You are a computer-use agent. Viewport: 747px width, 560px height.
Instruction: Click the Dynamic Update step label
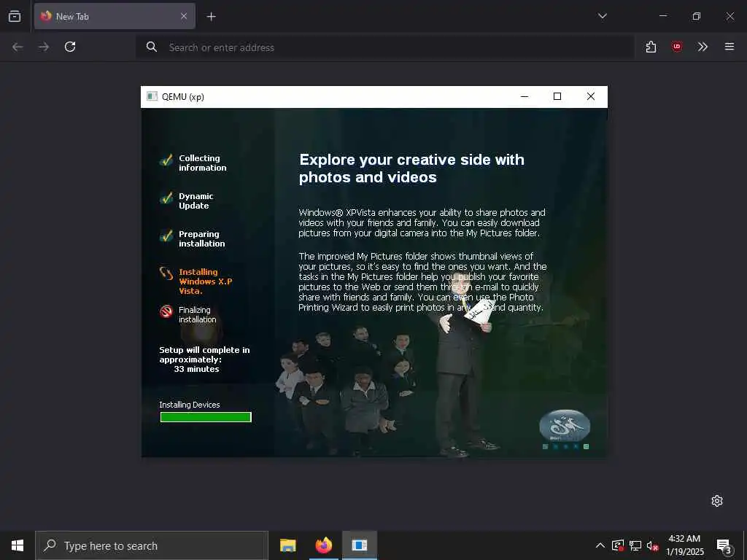coord(196,201)
